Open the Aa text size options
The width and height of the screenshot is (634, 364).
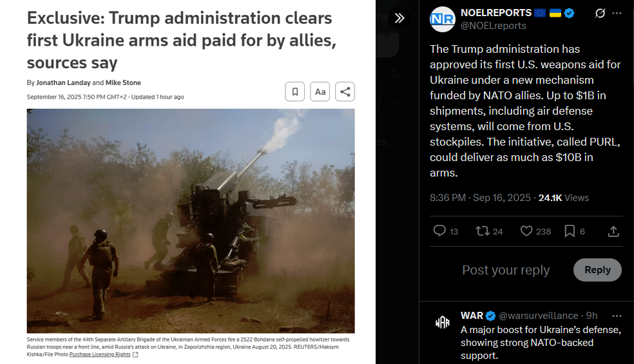tap(320, 92)
